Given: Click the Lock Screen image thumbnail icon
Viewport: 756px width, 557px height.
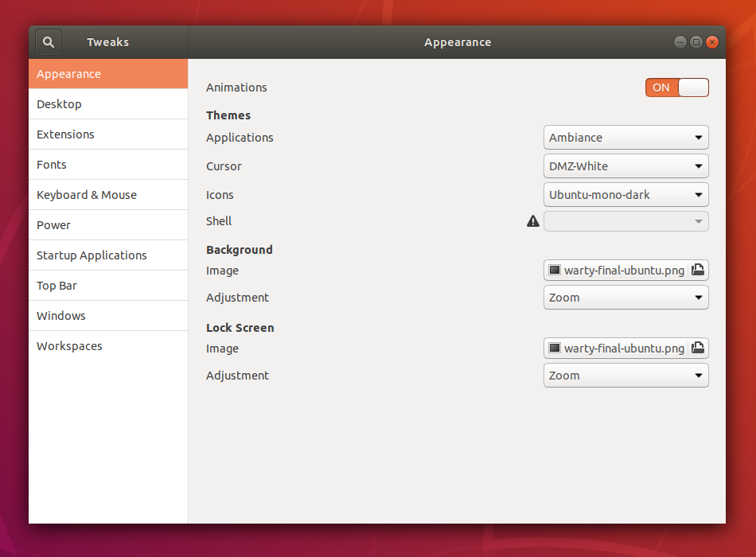Looking at the screenshot, I should click(555, 349).
